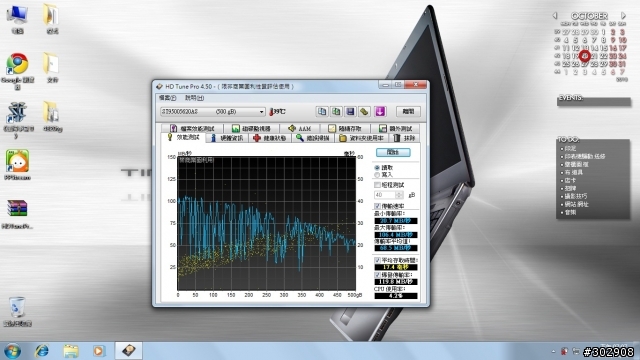
Task: Click the benchmark graph area
Action: 267,223
